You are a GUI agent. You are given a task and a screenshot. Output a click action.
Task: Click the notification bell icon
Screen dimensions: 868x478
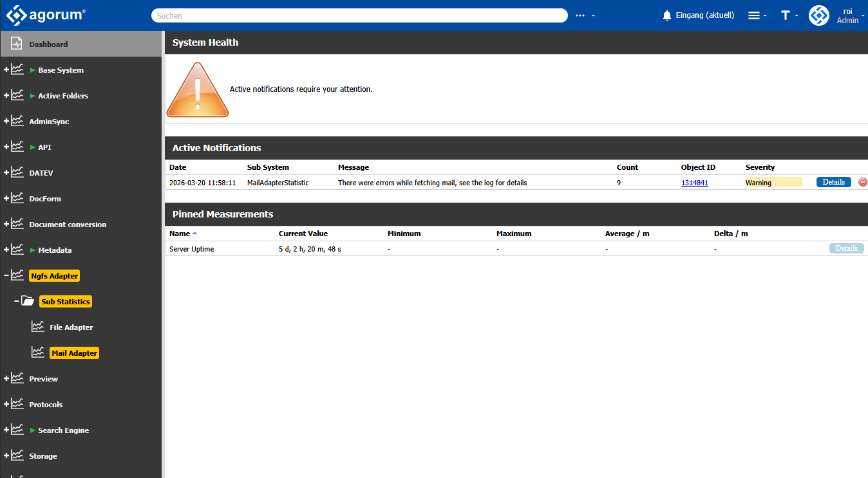[666, 15]
